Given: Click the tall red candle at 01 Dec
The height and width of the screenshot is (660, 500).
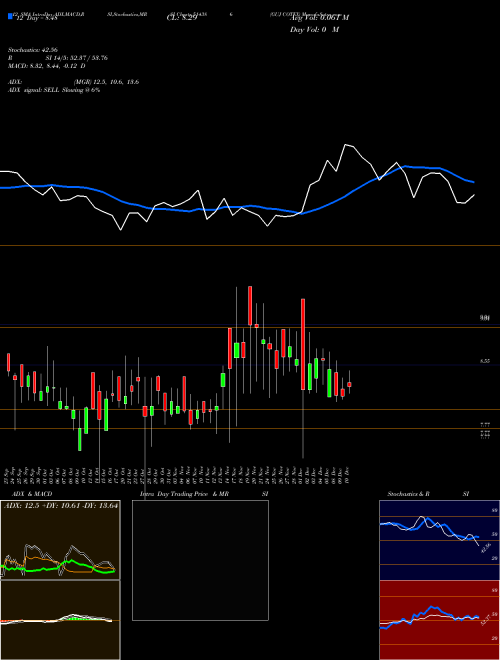Looking at the screenshot, I should 303,344.
